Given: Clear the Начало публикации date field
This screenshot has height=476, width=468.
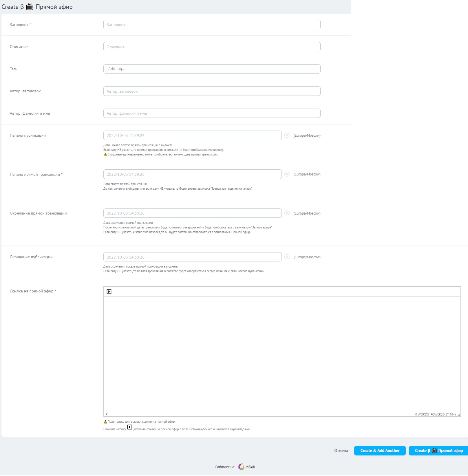Looking at the screenshot, I should point(287,135).
